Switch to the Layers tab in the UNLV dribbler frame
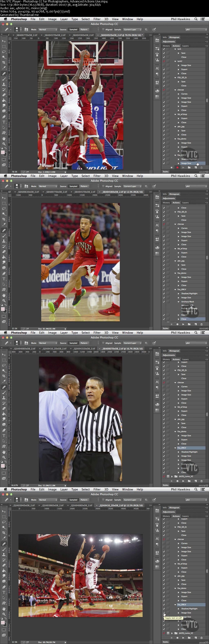This screenshot has width=209, height=644. click(186, 202)
